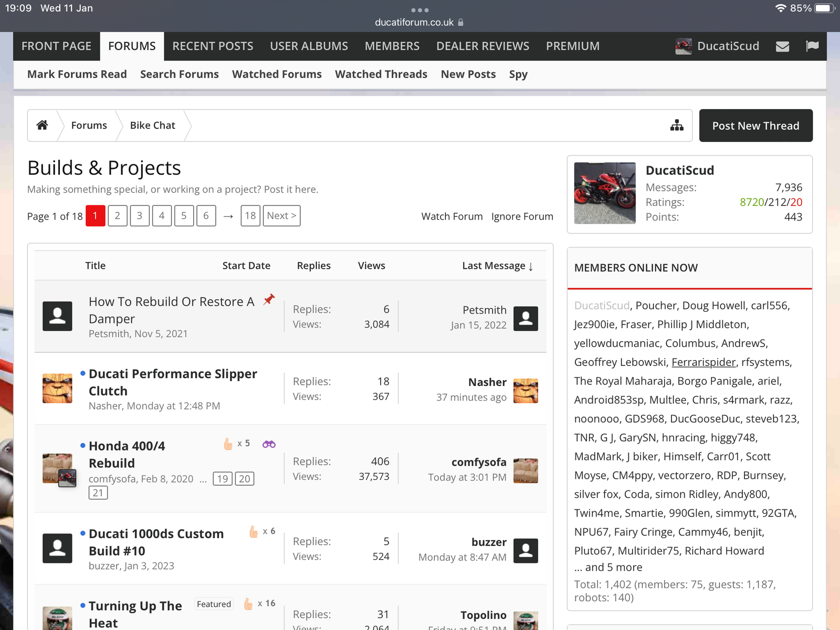The image size is (840, 630).
Task: Open the PREMIUM tab
Action: 573,46
